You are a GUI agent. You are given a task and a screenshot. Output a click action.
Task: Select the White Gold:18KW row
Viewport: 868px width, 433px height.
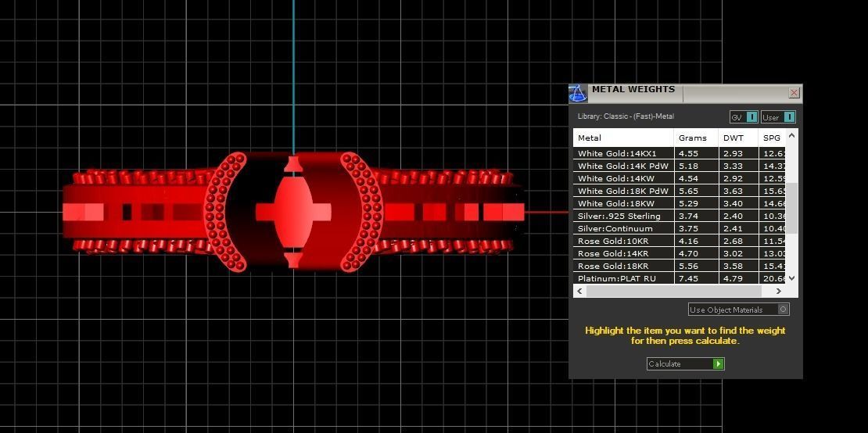coord(680,203)
